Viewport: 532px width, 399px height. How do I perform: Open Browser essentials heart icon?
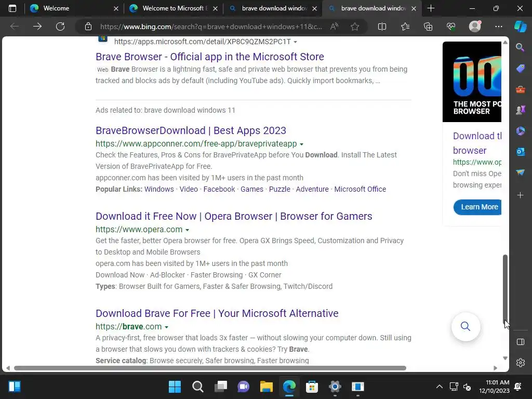coord(451,26)
